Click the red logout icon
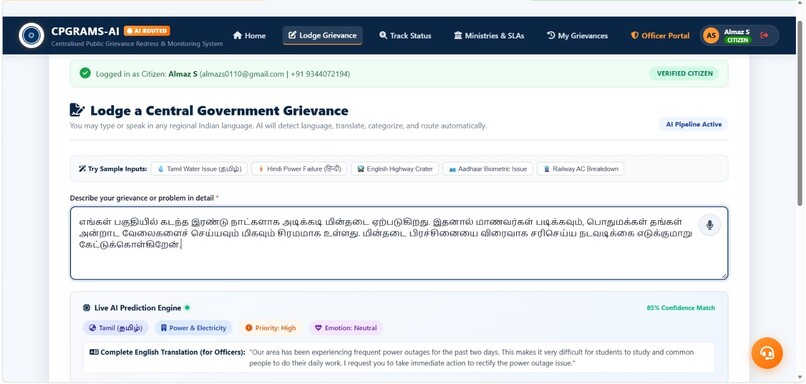Viewport: 806px width, 384px height. (x=764, y=35)
